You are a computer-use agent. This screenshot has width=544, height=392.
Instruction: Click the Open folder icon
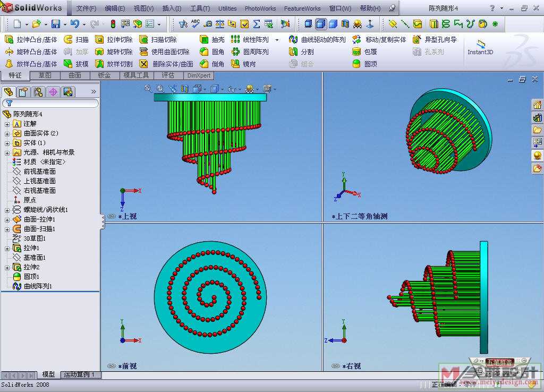point(36,23)
